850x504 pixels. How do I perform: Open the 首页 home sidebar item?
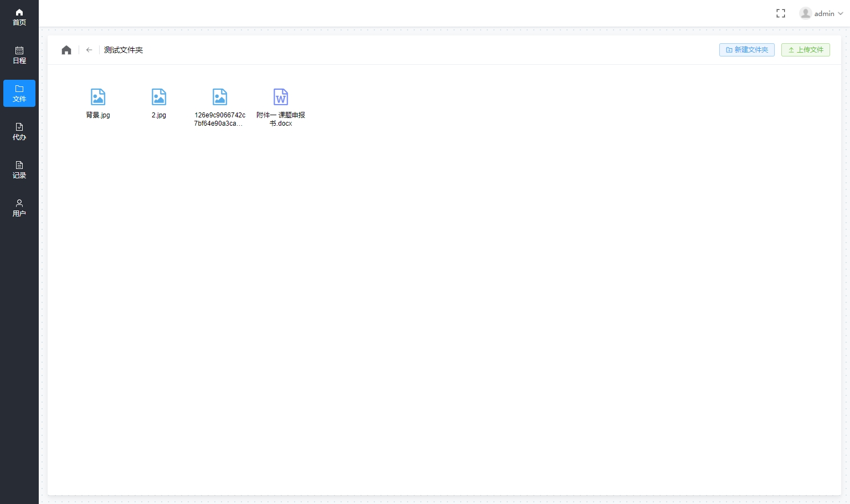click(x=19, y=17)
